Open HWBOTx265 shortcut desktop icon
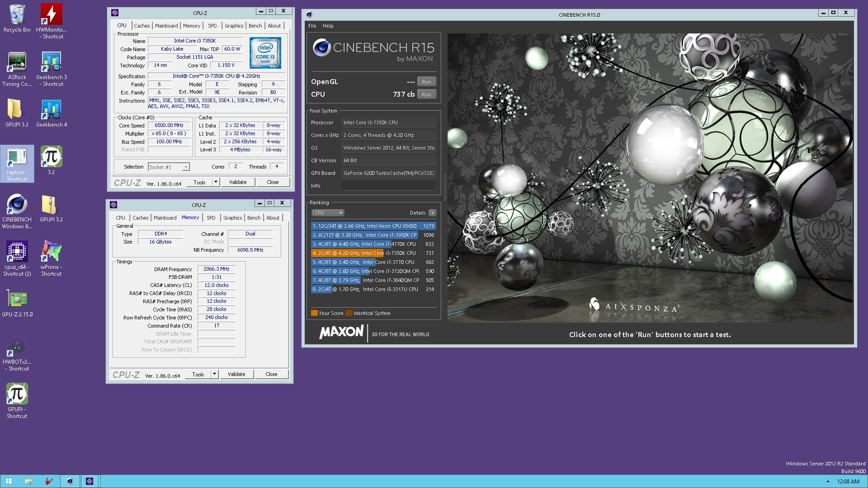868x488 pixels. (17, 355)
